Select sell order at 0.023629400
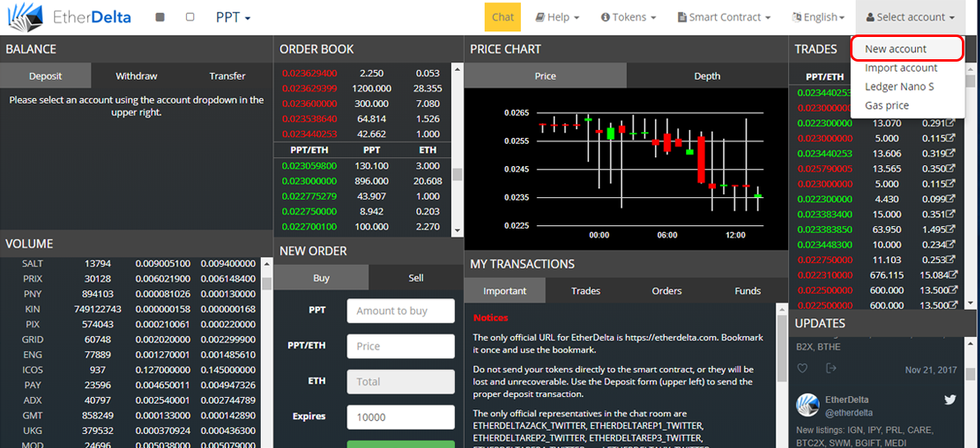Screen dimensions: 980x448 pyautogui.click(x=363, y=73)
